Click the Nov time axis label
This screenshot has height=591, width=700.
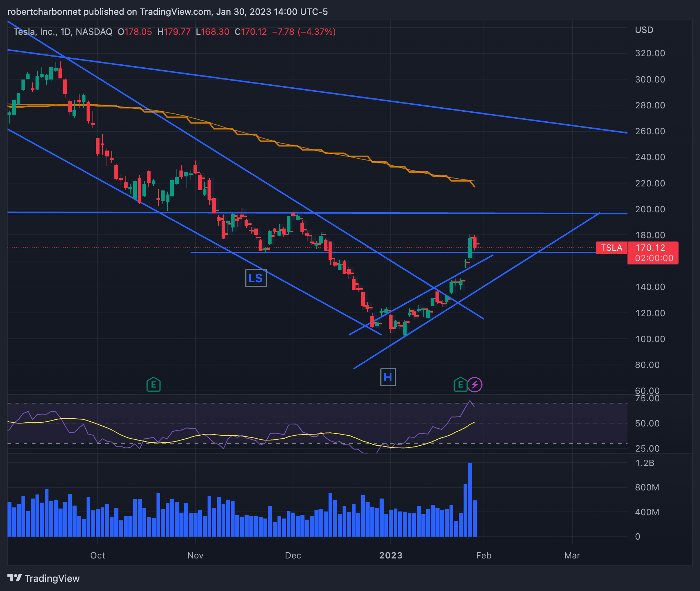tap(195, 555)
